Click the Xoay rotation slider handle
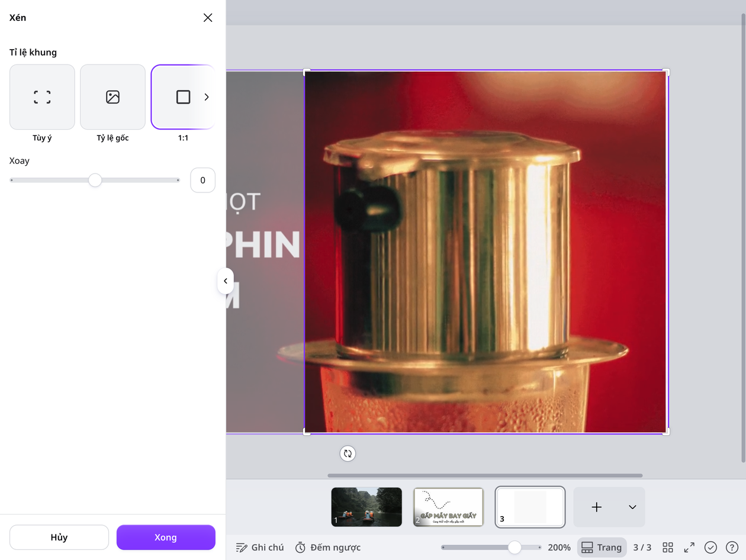 tap(95, 180)
